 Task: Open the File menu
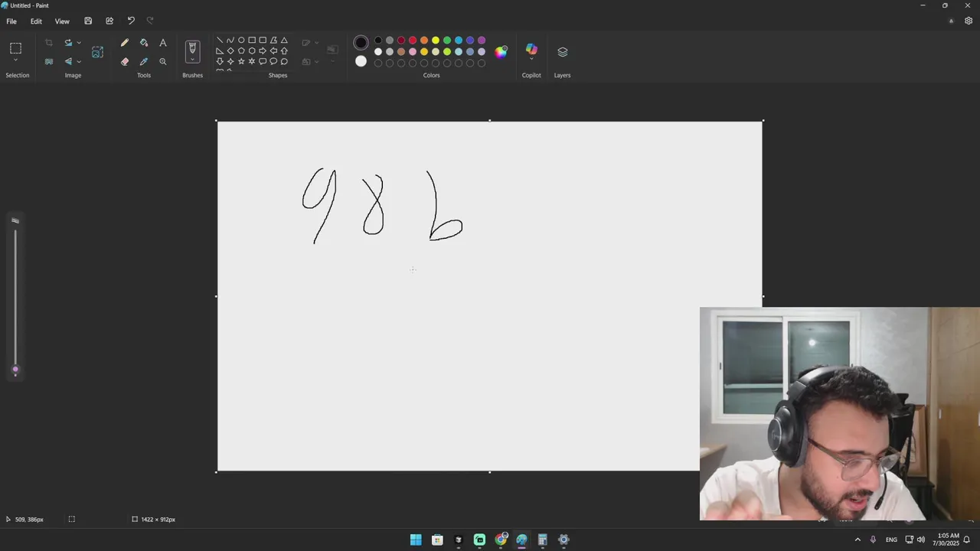coord(11,21)
